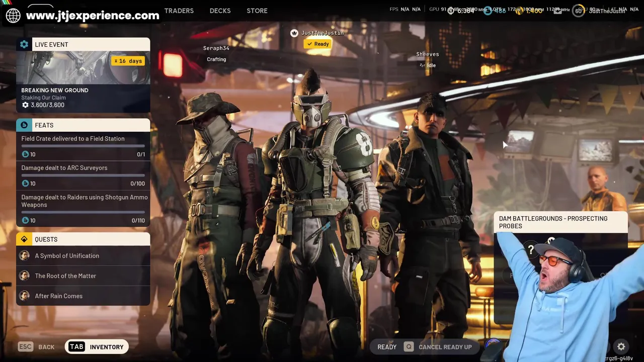The image size is (644, 362).
Task: Click avatar icon beside A Symbol of Unification
Action: click(x=24, y=255)
